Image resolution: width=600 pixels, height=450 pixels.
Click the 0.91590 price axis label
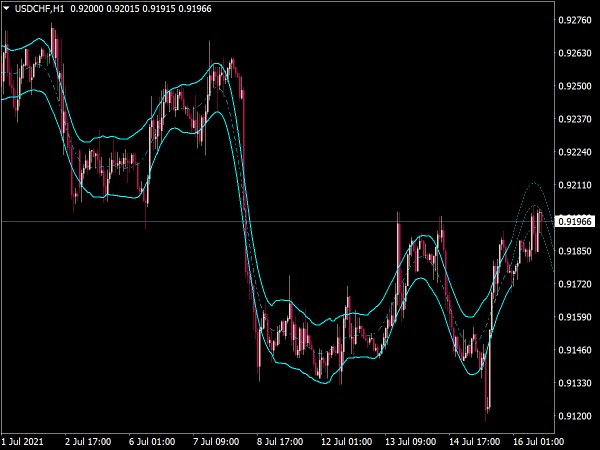point(575,317)
